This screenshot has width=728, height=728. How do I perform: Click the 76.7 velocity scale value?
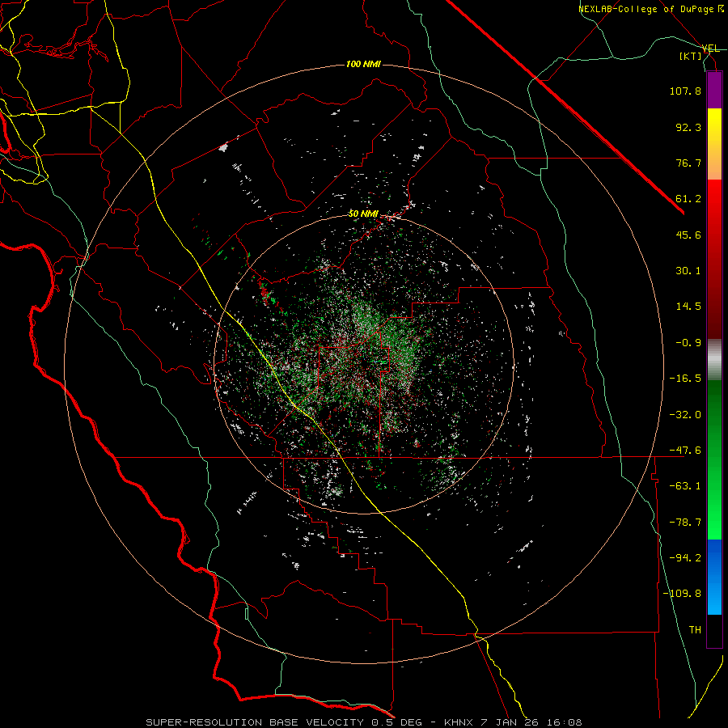(688, 163)
